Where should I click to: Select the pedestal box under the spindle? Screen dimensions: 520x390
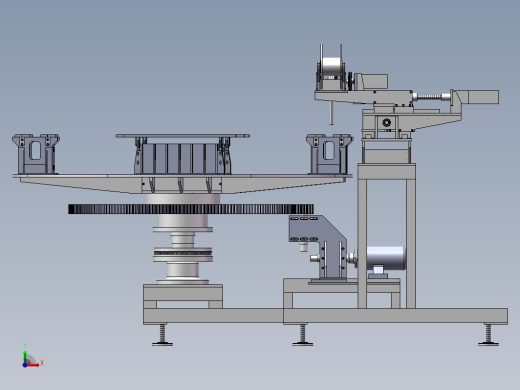point(183,293)
